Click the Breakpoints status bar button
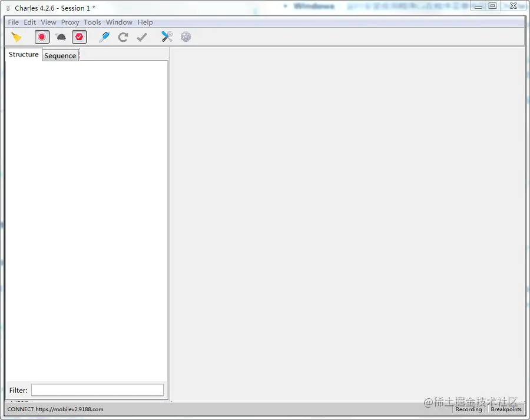Image resolution: width=530 pixels, height=420 pixels. [x=506, y=409]
